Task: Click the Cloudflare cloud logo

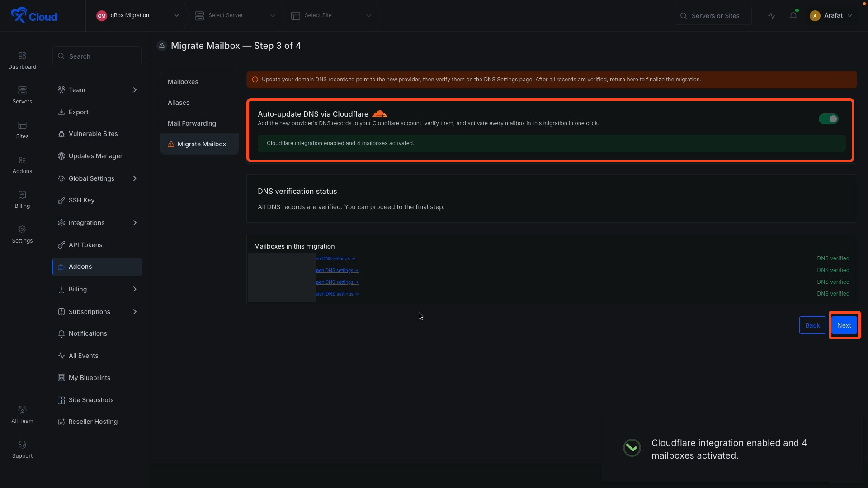Action: (x=379, y=114)
